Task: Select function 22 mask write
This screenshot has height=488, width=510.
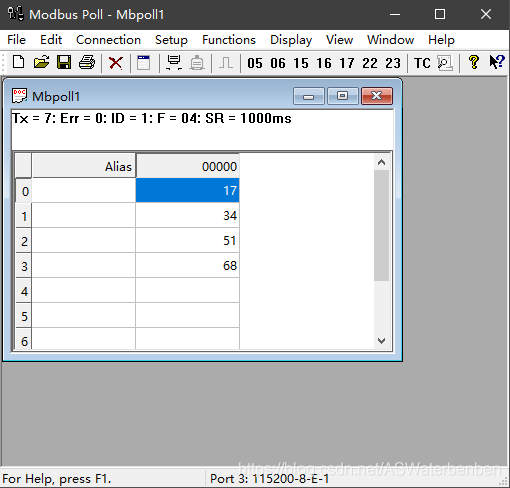Action: pos(370,63)
